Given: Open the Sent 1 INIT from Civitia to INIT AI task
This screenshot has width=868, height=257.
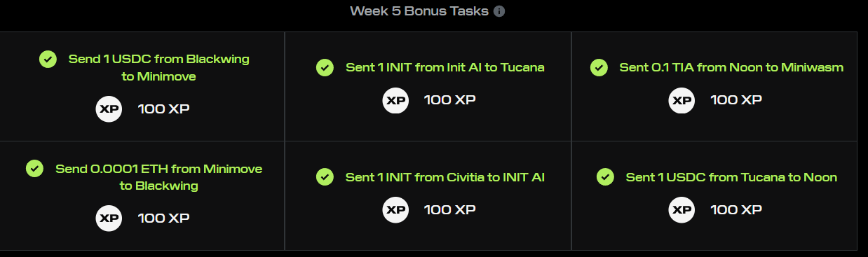Looking at the screenshot, I should point(445,177).
